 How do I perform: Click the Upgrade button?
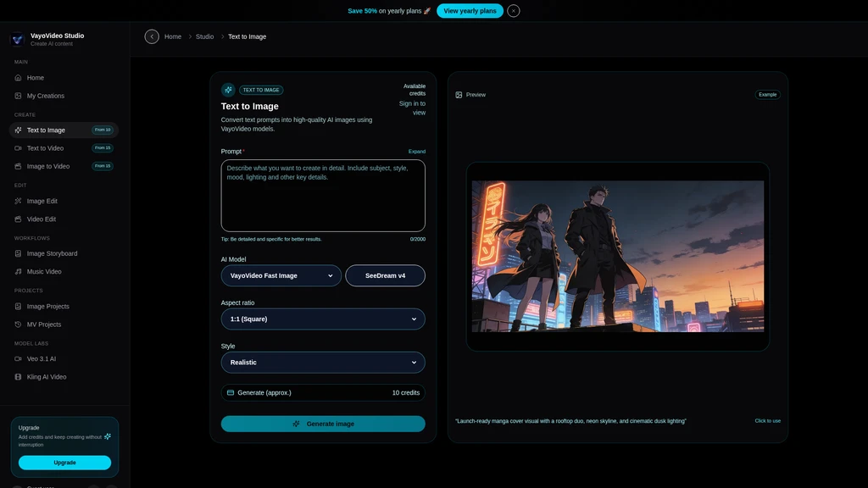[64, 463]
